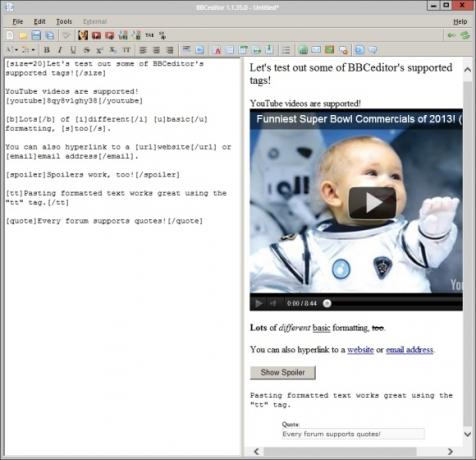Apply italic with the I icon
Screen dimensions: 476x460
coord(60,50)
